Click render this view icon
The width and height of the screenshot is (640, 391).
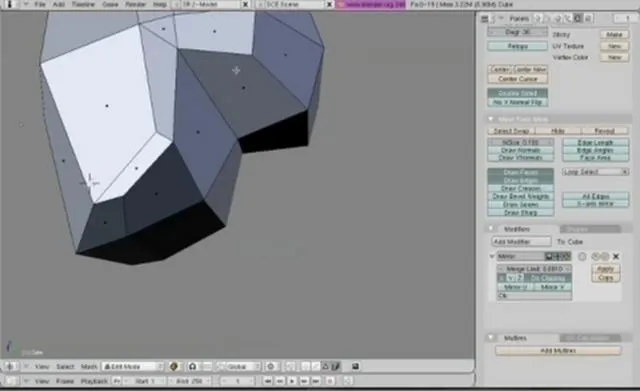click(x=355, y=367)
